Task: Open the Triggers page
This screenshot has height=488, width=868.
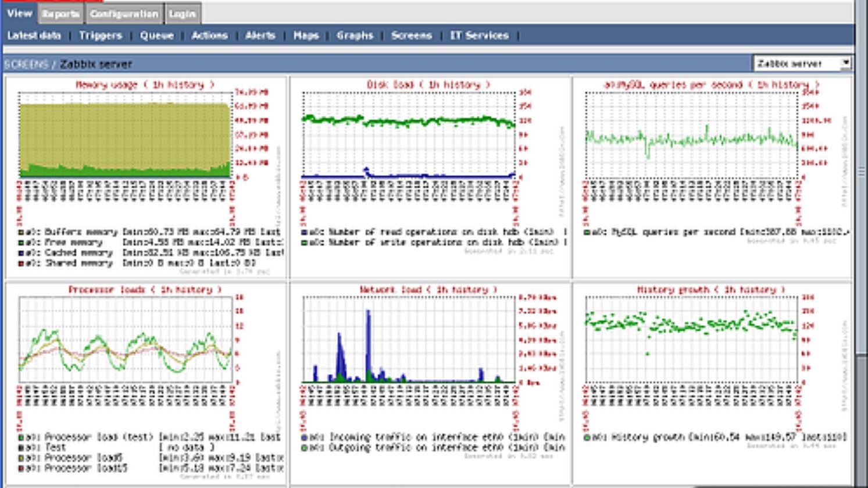Action: [x=101, y=35]
